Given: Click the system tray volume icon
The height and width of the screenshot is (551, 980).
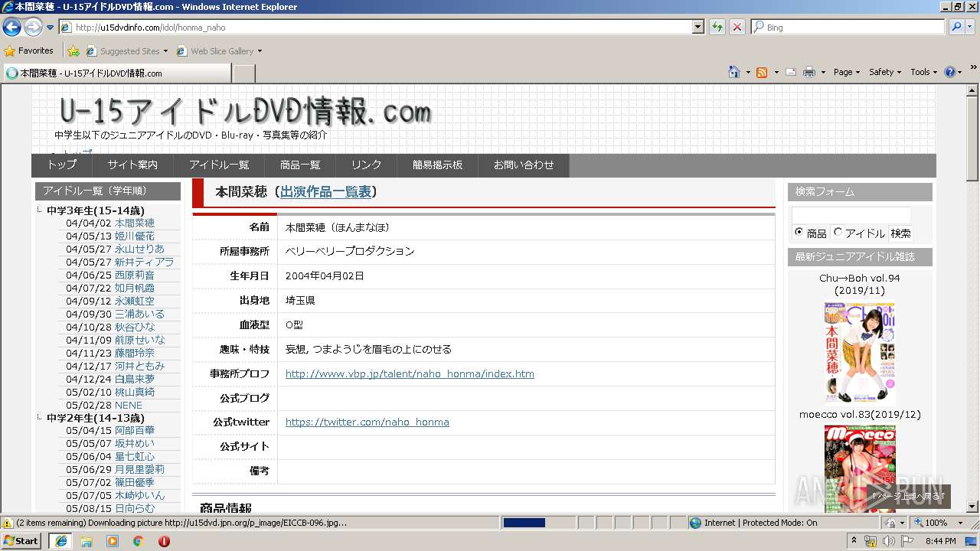Looking at the screenshot, I should coord(889,541).
